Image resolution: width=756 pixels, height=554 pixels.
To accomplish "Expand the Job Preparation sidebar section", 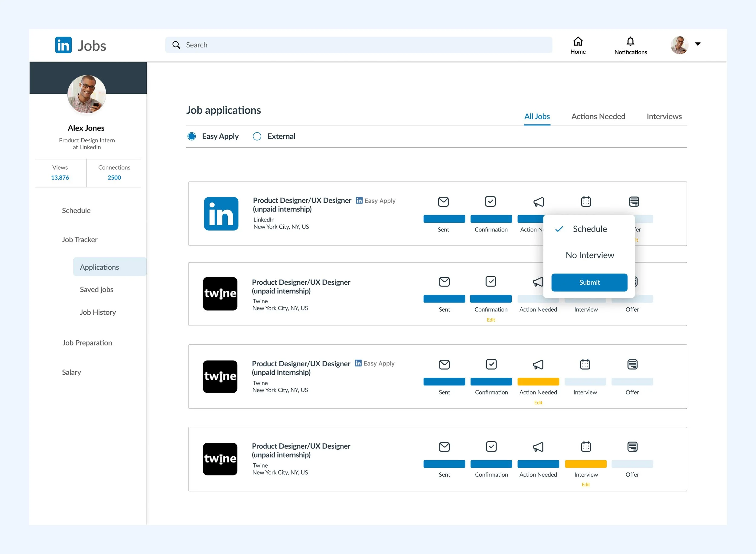I will click(x=87, y=343).
